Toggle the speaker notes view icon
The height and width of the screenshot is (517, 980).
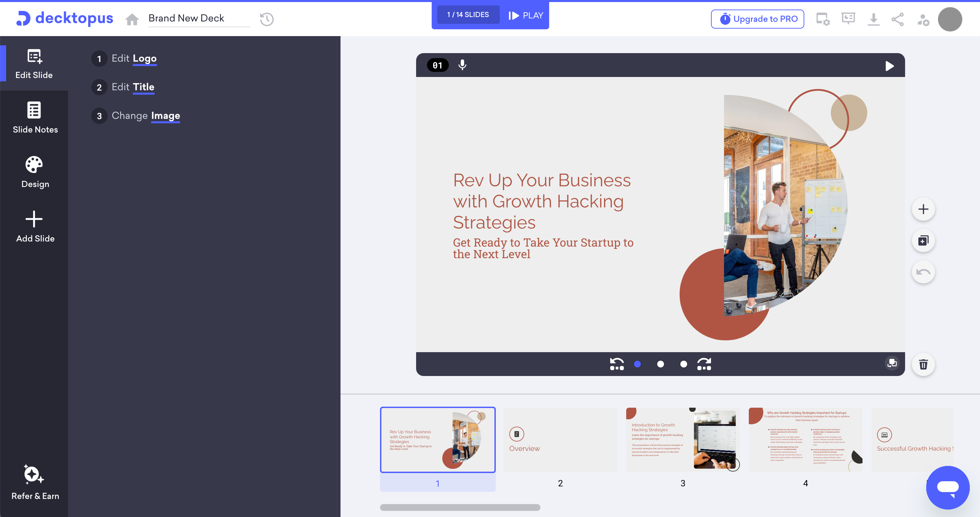point(849,17)
